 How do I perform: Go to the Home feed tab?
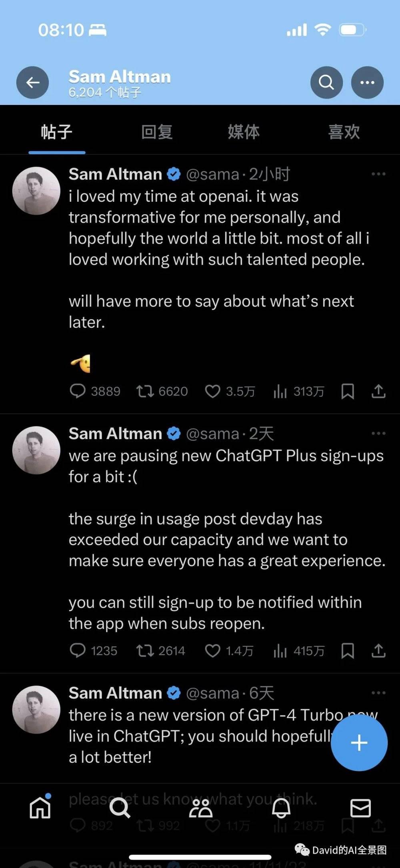click(x=40, y=808)
